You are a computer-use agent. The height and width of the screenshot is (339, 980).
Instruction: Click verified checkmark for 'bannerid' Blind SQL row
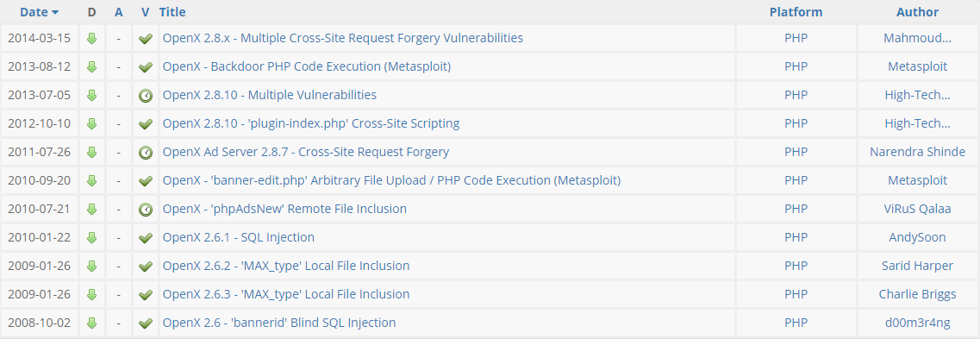(146, 323)
